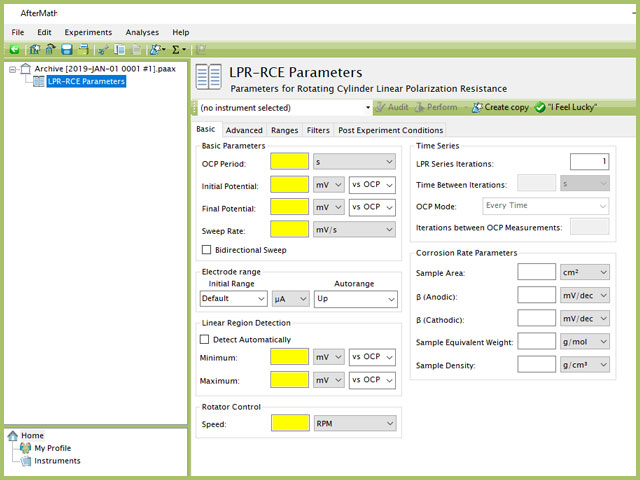640x480 pixels.
Task: Select LPR-RCE Parameters in the archive tree
Action: 86,81
